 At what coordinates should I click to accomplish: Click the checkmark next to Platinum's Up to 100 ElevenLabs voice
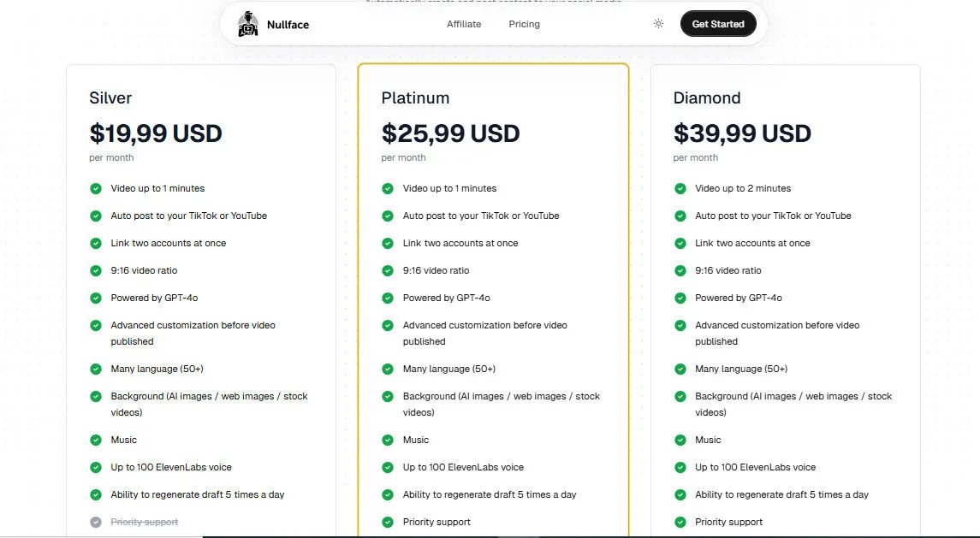coord(388,467)
